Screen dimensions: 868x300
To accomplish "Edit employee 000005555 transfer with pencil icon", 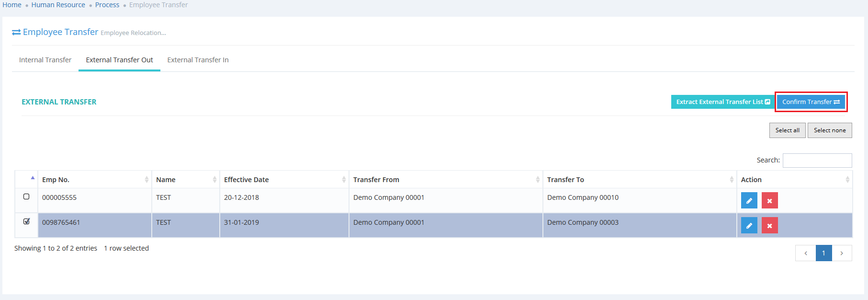I will (749, 200).
